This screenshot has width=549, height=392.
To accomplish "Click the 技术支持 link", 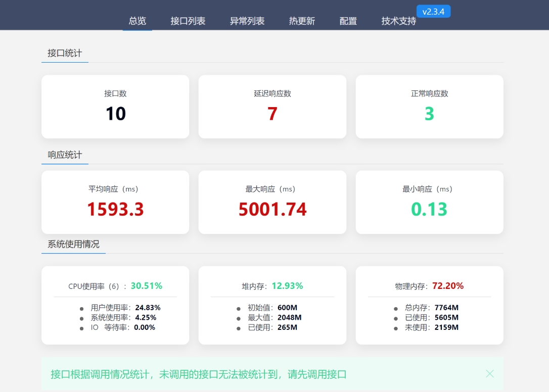I will click(x=397, y=21).
